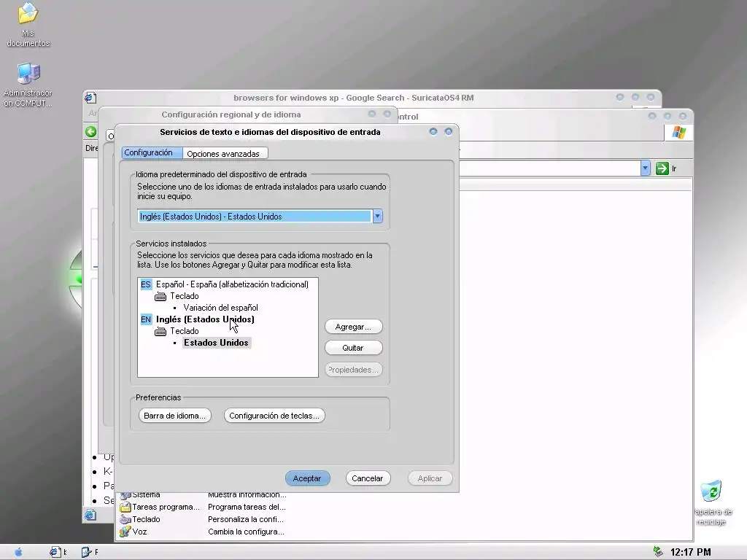Confirm with the Aceptar button
The width and height of the screenshot is (747, 560).
[x=307, y=478]
